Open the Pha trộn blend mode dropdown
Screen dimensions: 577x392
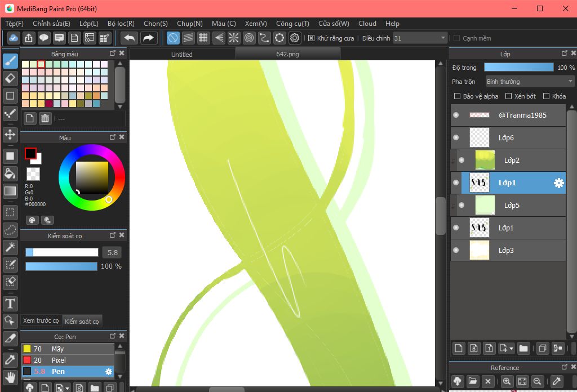pyautogui.click(x=530, y=82)
